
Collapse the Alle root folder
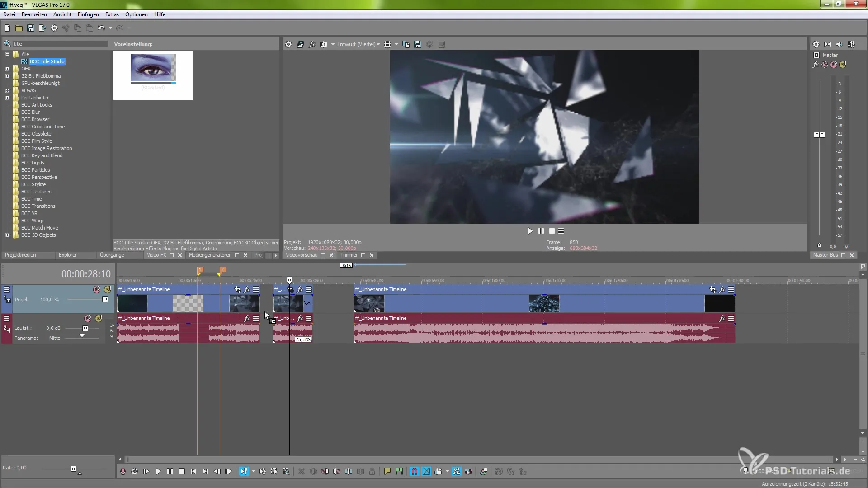[x=7, y=54]
